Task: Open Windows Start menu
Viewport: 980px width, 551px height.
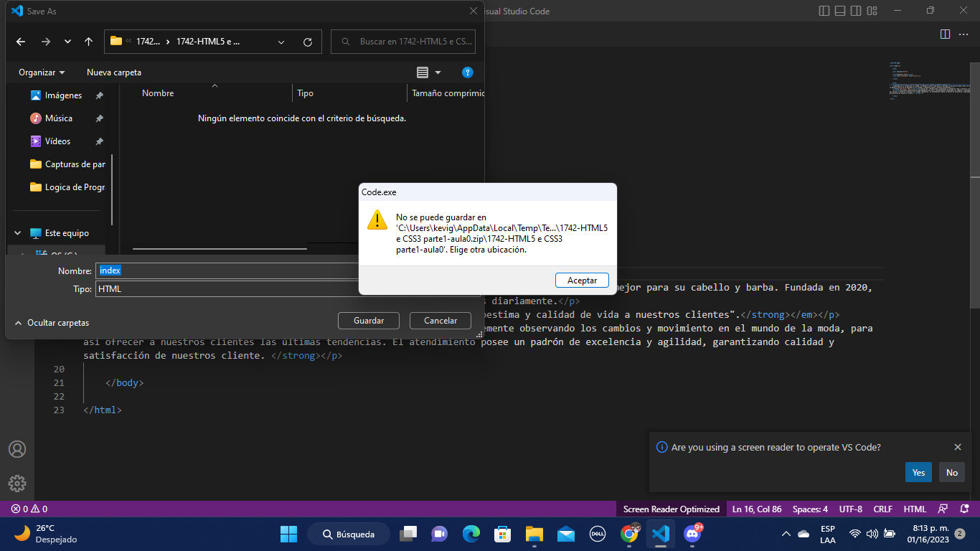Action: pos(288,534)
